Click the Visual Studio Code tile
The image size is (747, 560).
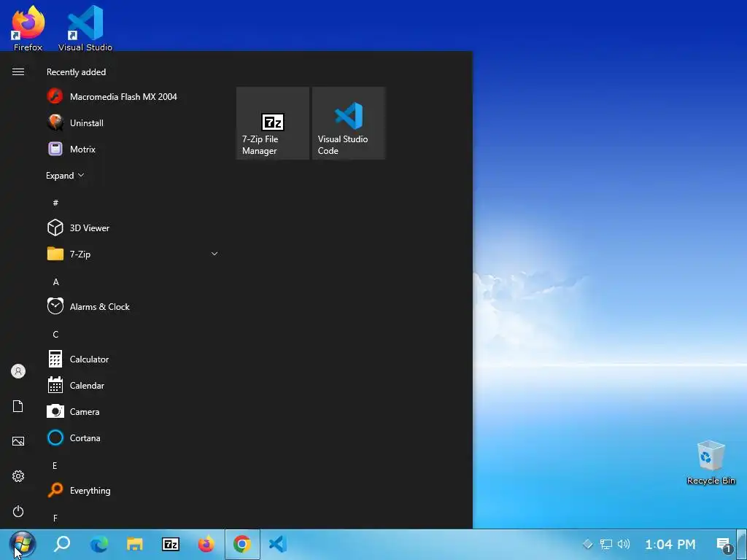(x=348, y=122)
